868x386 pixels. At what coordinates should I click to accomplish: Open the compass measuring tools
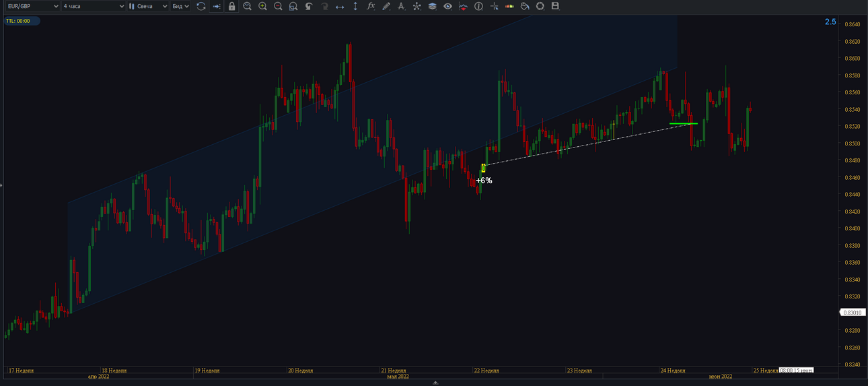point(402,6)
